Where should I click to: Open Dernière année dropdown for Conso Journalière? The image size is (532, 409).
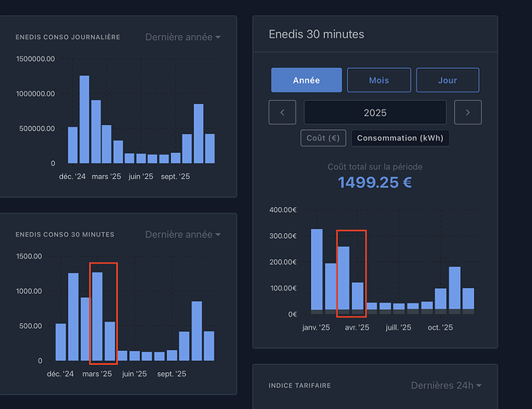pyautogui.click(x=183, y=37)
